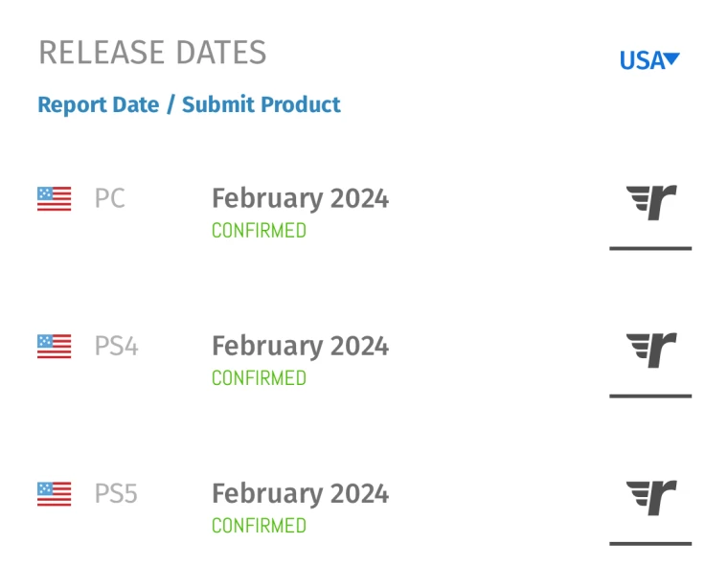Click the winged R icon in PC row

(651, 202)
